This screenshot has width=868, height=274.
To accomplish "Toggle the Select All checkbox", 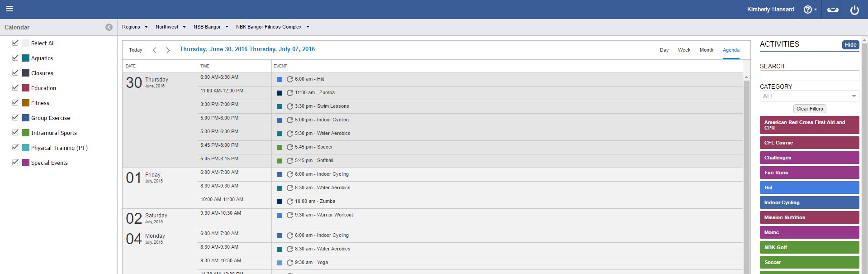I will point(15,43).
